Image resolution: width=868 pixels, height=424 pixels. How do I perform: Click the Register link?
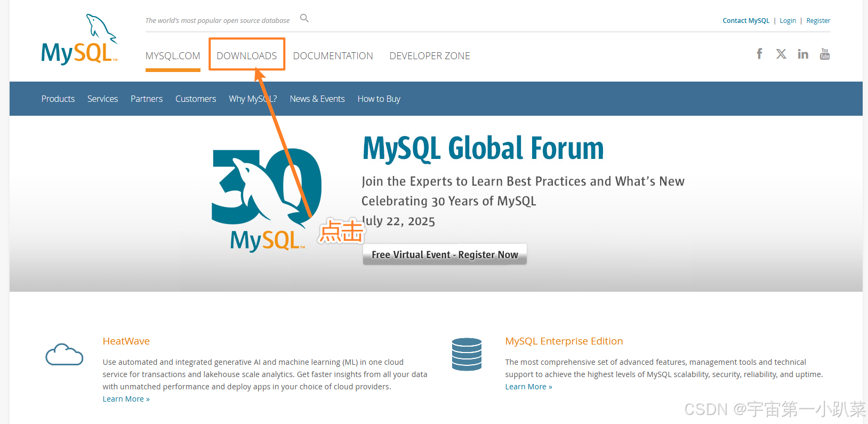[x=818, y=21]
